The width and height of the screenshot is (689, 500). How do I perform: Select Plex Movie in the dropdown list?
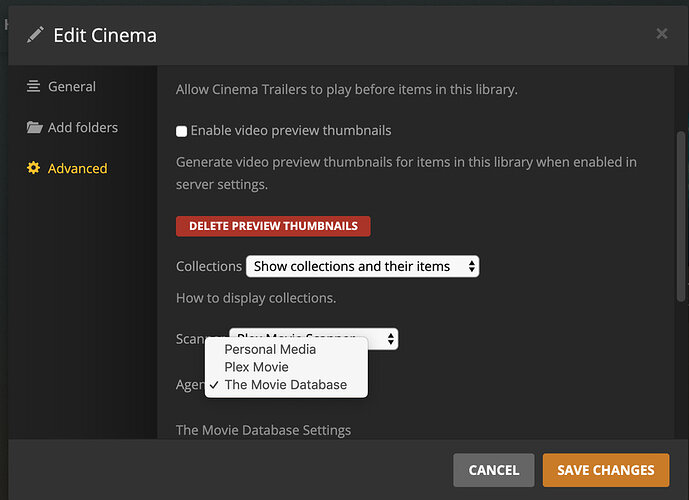pos(256,367)
